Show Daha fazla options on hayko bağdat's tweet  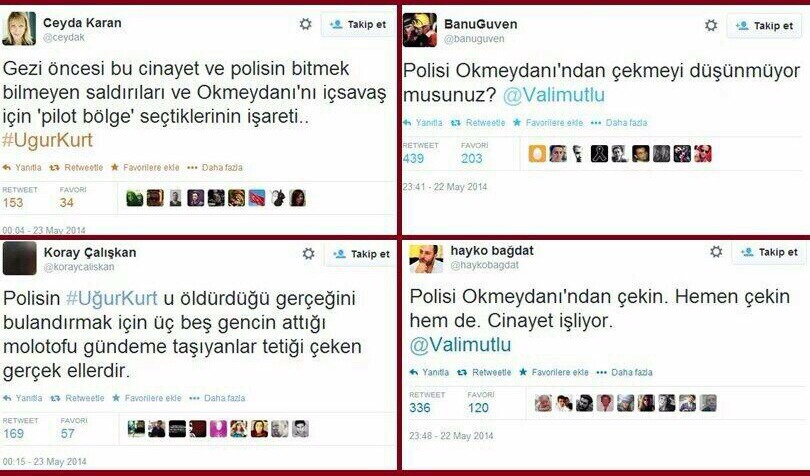tap(624, 372)
